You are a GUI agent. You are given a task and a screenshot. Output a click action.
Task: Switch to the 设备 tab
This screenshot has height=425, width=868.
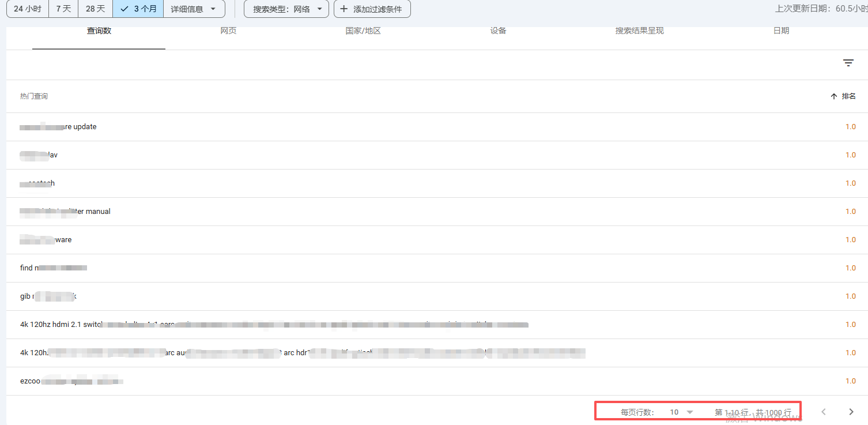click(498, 31)
